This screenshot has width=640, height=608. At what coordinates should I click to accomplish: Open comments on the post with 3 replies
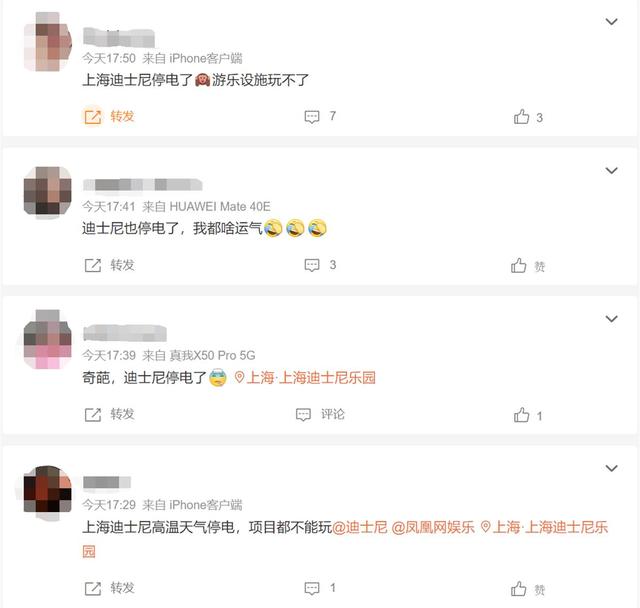click(320, 265)
